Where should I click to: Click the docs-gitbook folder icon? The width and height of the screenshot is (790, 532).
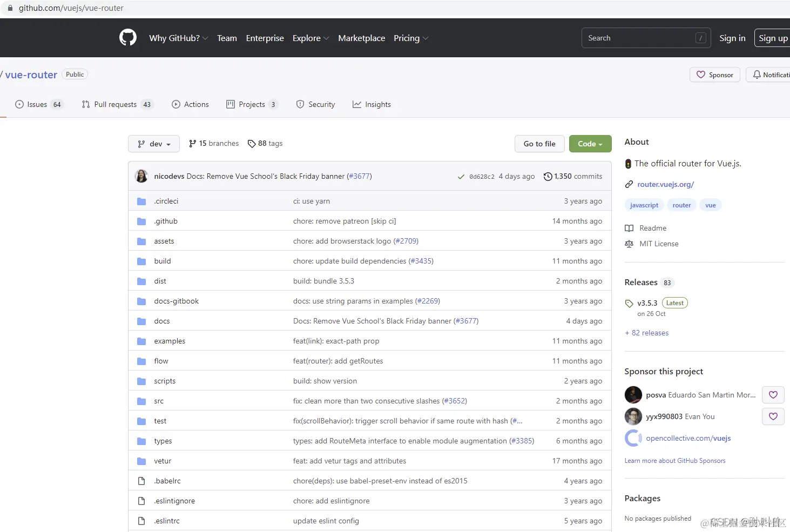point(141,301)
